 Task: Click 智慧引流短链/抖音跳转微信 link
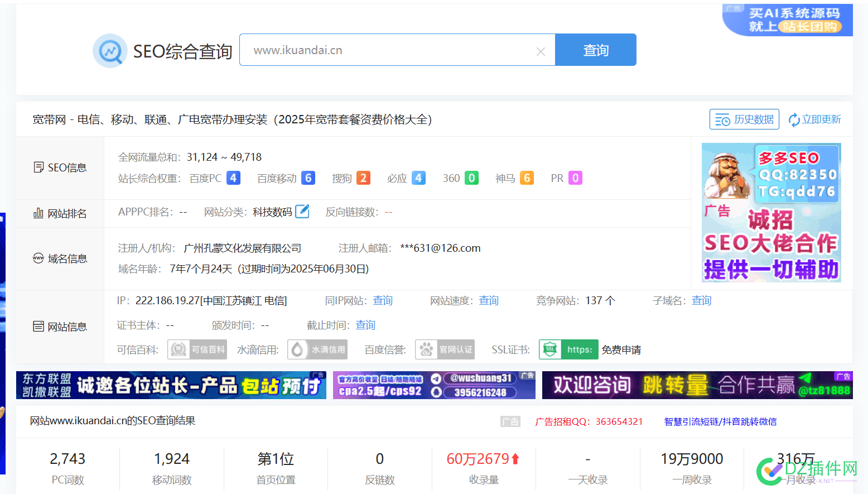720,421
